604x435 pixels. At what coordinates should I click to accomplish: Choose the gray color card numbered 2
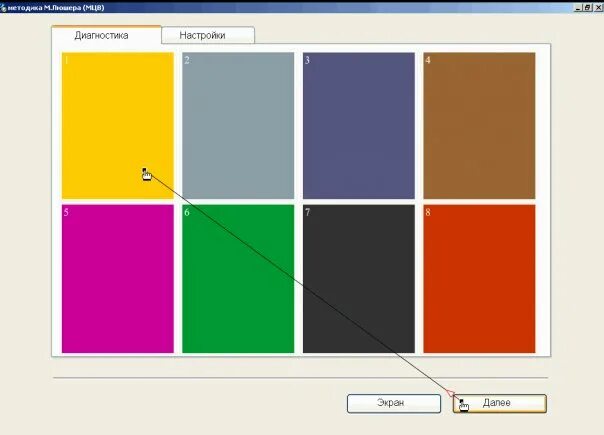point(238,126)
